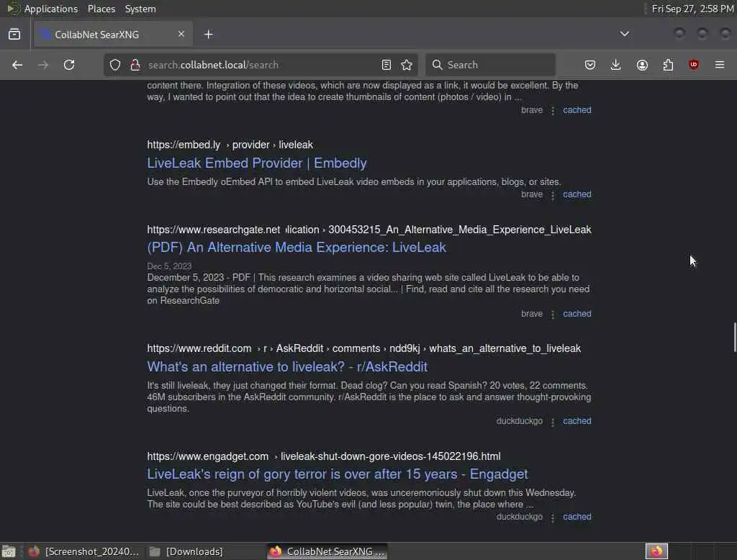Open LiveLeak's reign of gory terror result

point(338,474)
